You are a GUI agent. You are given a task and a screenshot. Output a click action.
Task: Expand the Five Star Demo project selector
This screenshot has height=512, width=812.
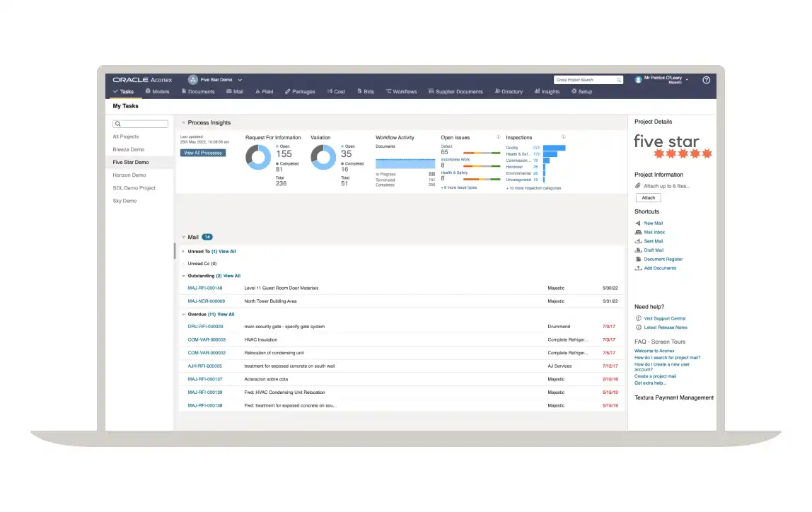(216, 79)
